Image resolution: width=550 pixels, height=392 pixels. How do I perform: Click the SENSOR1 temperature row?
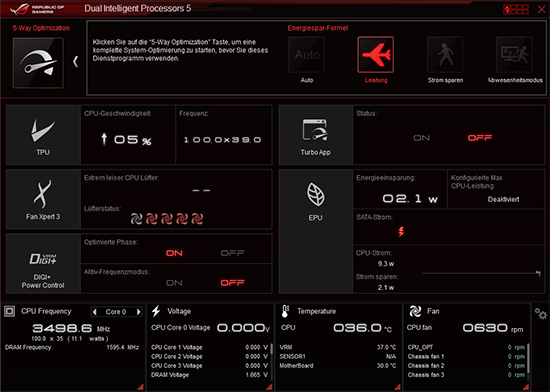(338, 357)
